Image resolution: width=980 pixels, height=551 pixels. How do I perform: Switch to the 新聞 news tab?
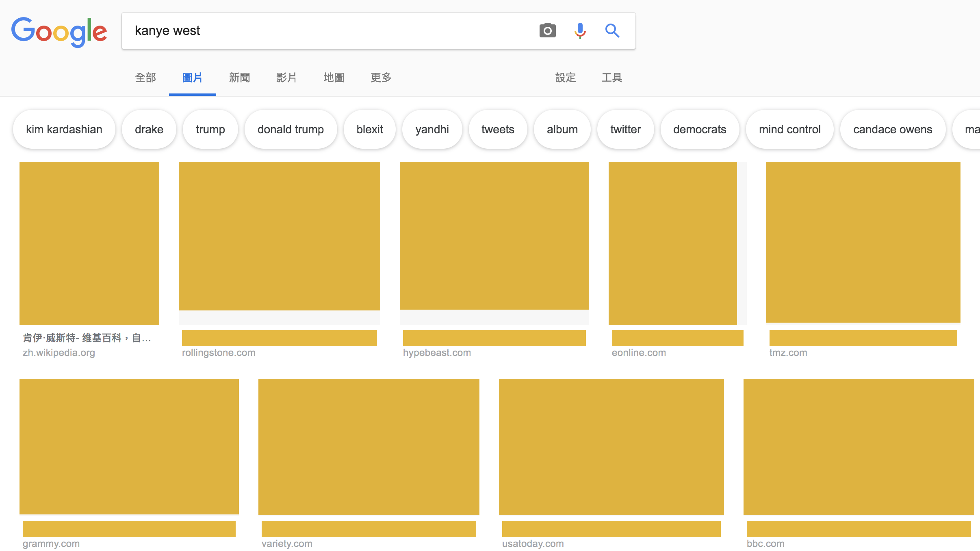coord(239,78)
